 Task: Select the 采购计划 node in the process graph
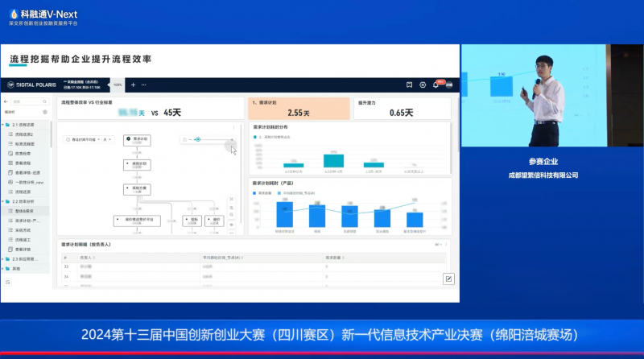[x=137, y=165]
